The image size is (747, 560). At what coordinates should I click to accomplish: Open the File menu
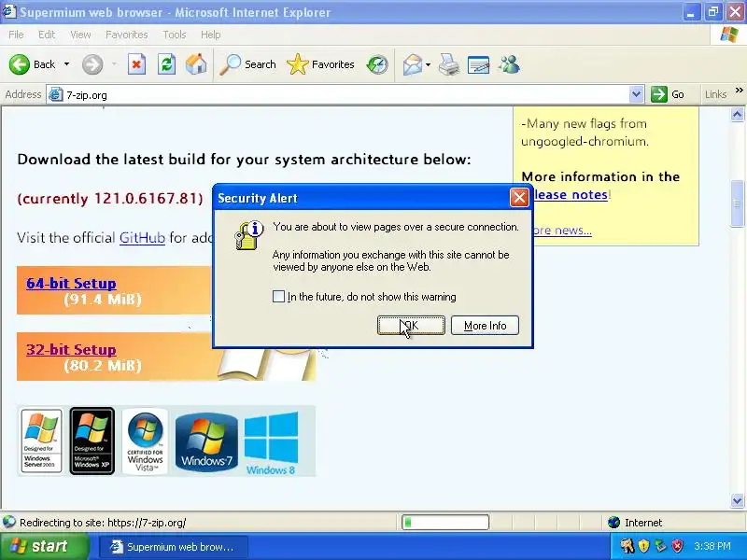(x=16, y=35)
